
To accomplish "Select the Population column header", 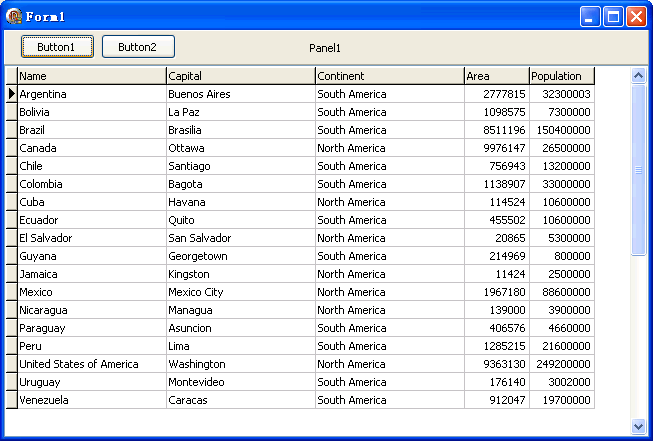I will pyautogui.click(x=562, y=76).
